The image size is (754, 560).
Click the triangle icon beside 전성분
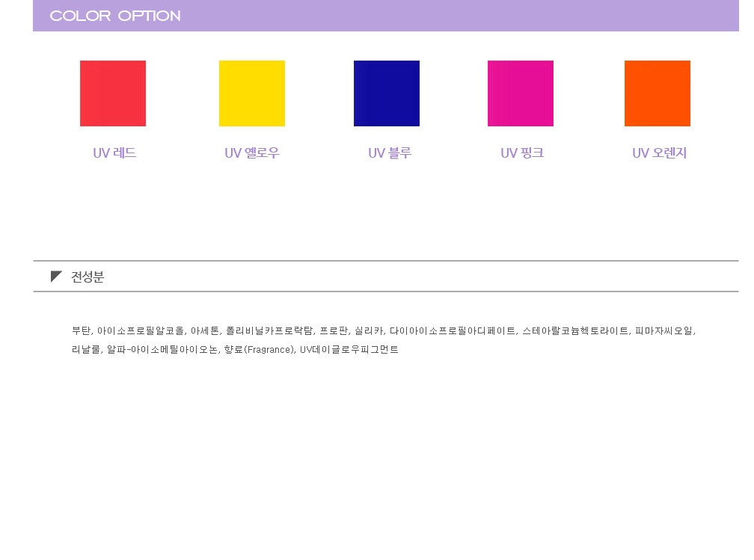[56, 277]
